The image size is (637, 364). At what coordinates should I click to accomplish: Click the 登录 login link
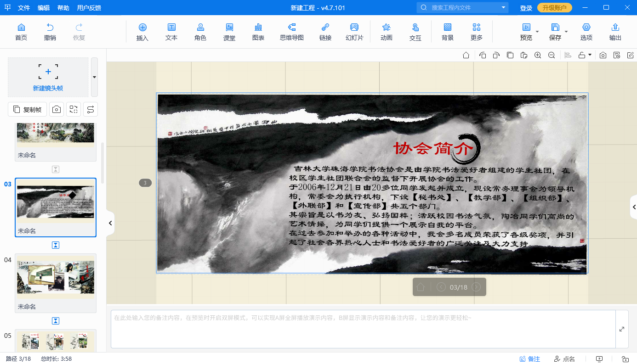[526, 8]
